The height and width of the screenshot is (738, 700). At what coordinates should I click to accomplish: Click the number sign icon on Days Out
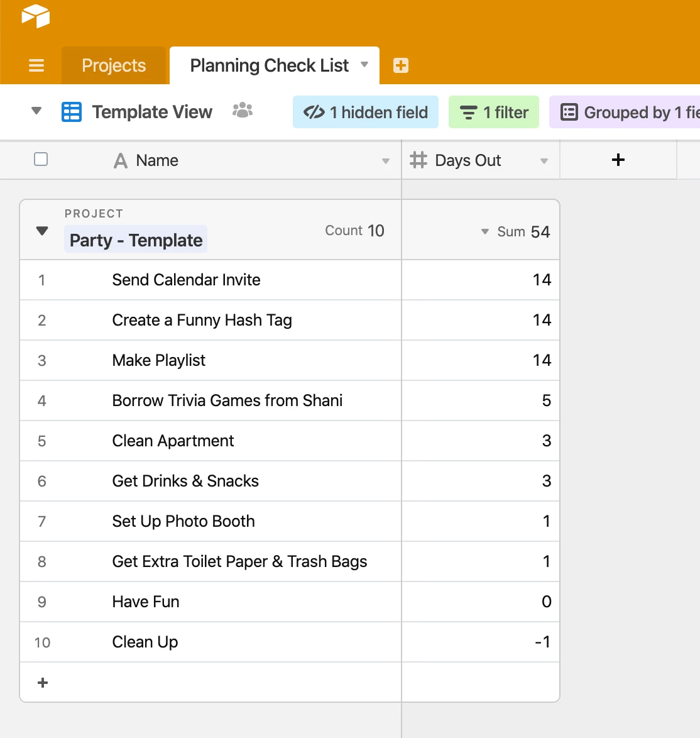(x=418, y=160)
